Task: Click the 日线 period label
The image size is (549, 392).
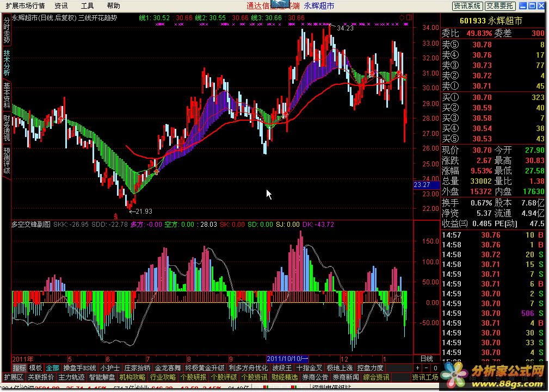Action: coord(427,359)
